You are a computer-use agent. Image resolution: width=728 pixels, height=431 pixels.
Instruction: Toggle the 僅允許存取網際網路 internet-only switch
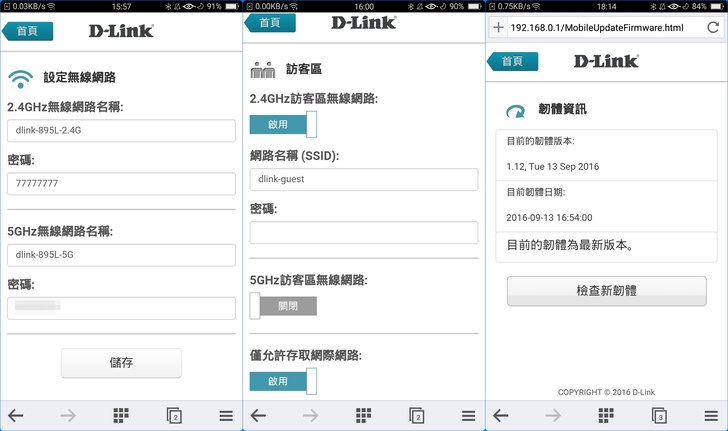283,381
